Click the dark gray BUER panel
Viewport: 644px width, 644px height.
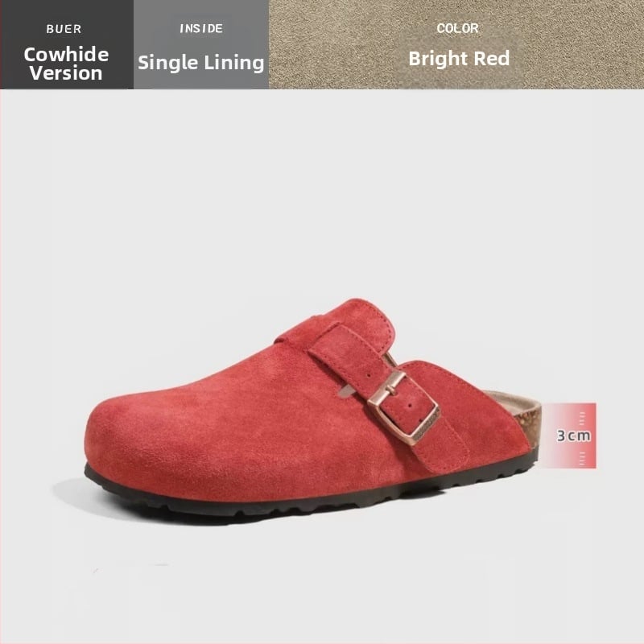tap(67, 44)
